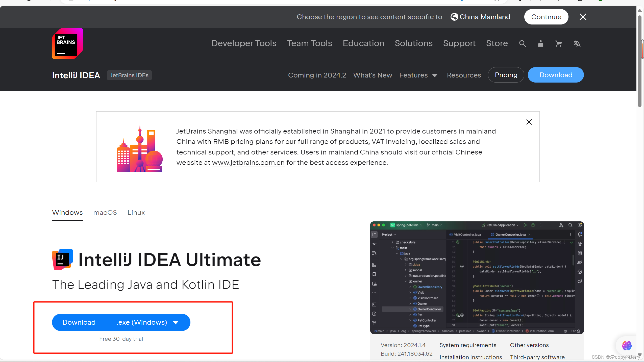The height and width of the screenshot is (362, 644).
Task: Open the site search magnifier icon
Action: (522, 43)
